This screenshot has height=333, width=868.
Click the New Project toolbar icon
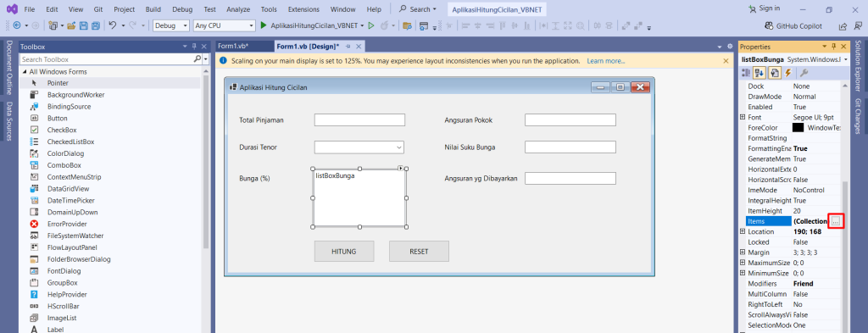point(53,25)
